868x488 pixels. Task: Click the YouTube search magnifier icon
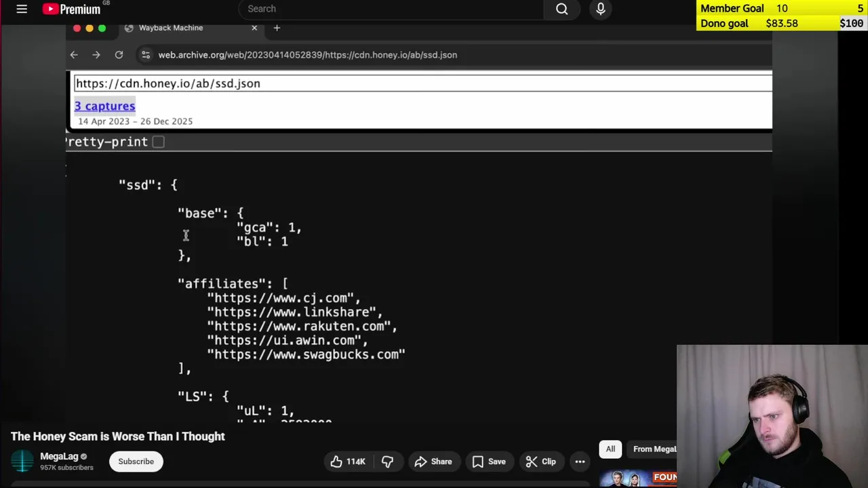[x=562, y=9]
